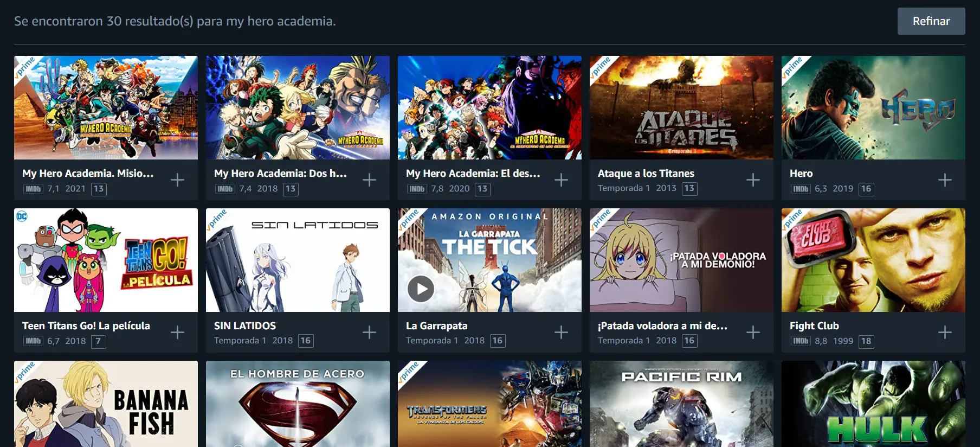Open the Sin Latidos poster thumbnail
The width and height of the screenshot is (980, 447).
tap(298, 260)
